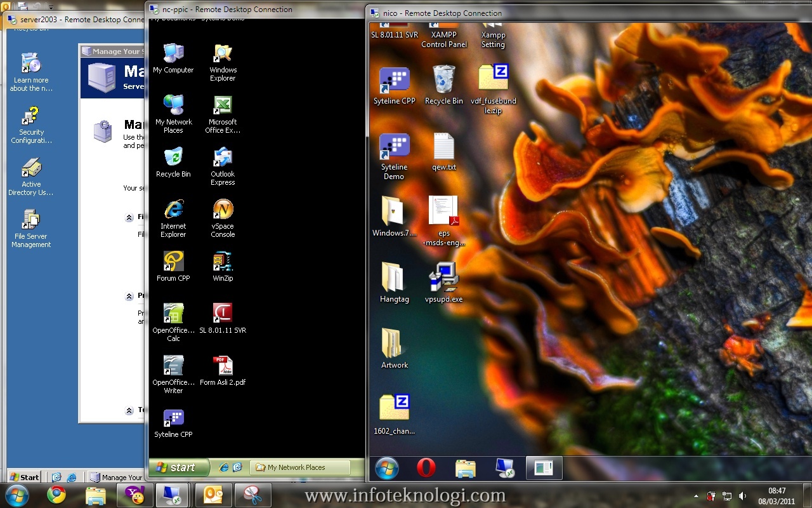Collapse the 'Fi' section chevron in Manage Your Server
Viewport: 812px width, 508px height.
[x=129, y=217]
